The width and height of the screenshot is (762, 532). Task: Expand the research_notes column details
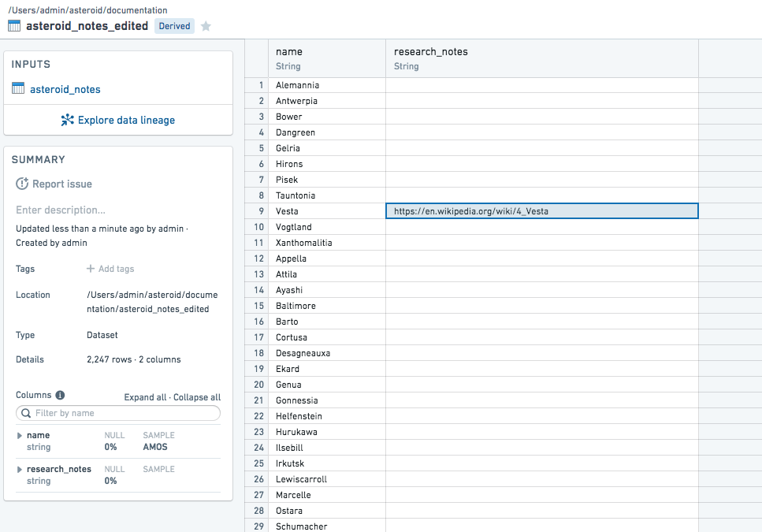click(20, 470)
